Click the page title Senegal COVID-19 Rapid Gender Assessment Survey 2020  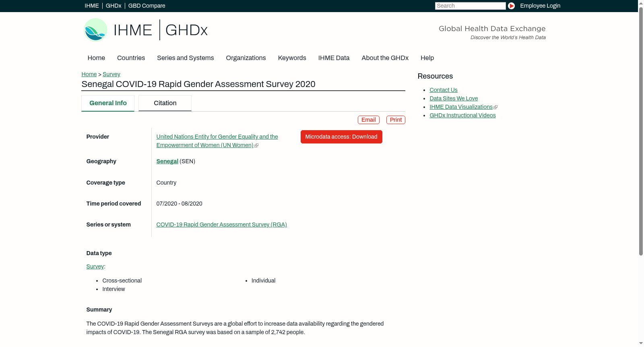[x=198, y=84]
